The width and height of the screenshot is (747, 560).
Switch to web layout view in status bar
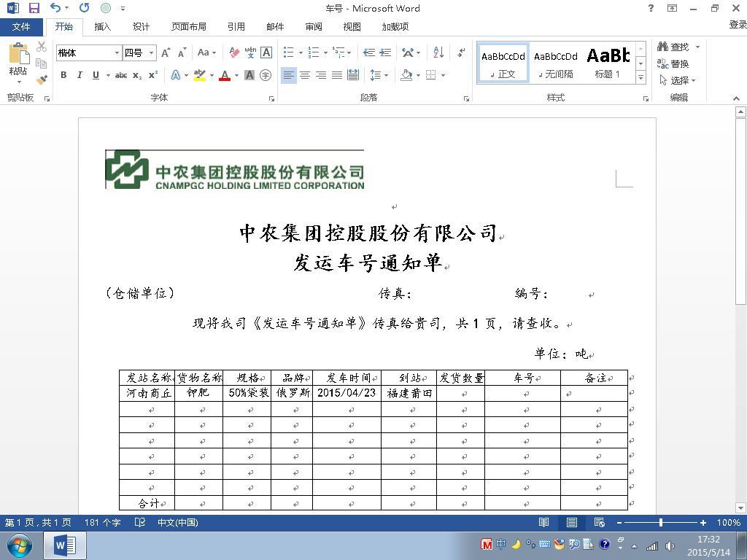pos(600,522)
